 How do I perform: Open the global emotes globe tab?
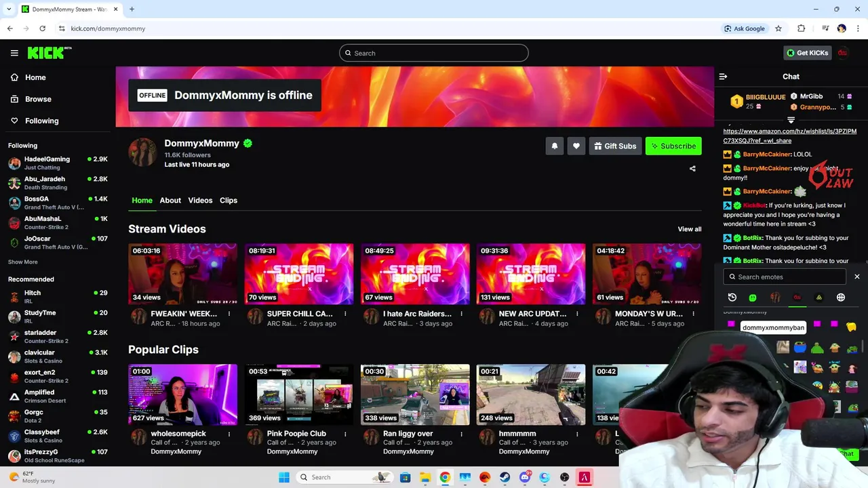[x=841, y=298]
